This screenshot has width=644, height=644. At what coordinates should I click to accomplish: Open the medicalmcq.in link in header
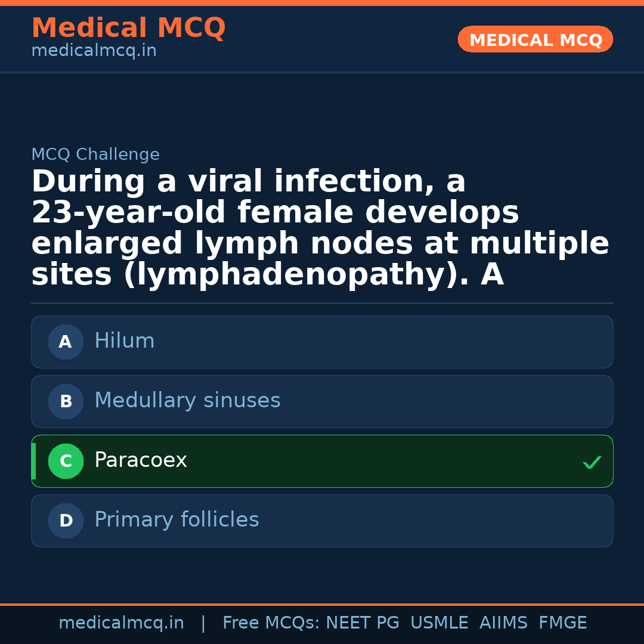tap(94, 51)
